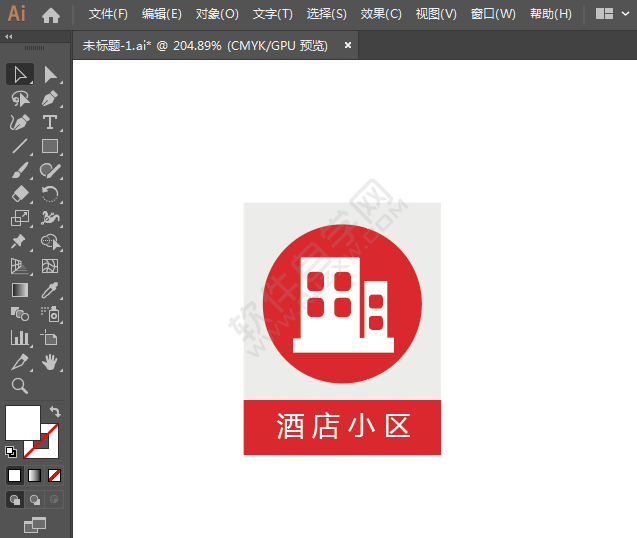Screen dimensions: 637x538
Task: Go to the Home screen button
Action: click(x=51, y=15)
